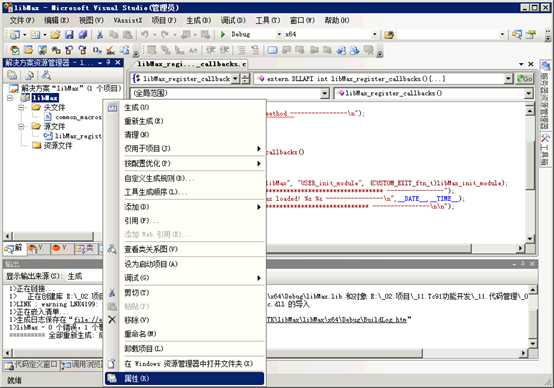Screen dimensions: 554x388
Task: Click the View Class Diagram icon in Solution Explorer
Action: (x=46, y=75)
